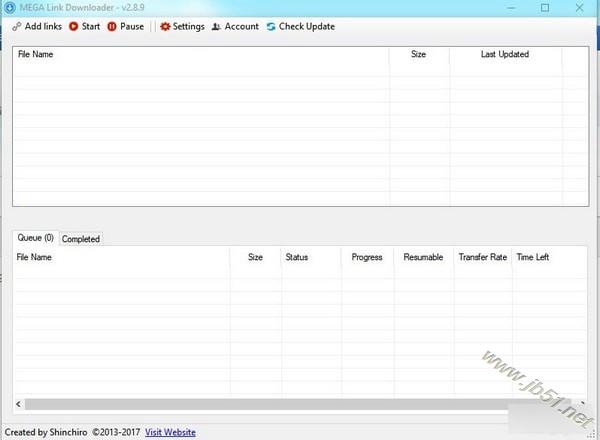Click the red Pause icon
This screenshot has width=600, height=440.
click(x=112, y=26)
